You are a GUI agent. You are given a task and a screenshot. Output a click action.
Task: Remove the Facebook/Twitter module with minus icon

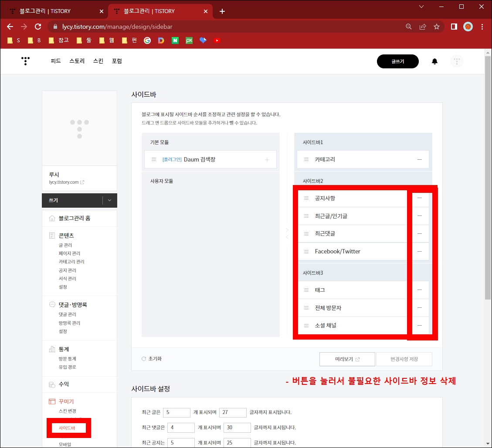(x=420, y=251)
